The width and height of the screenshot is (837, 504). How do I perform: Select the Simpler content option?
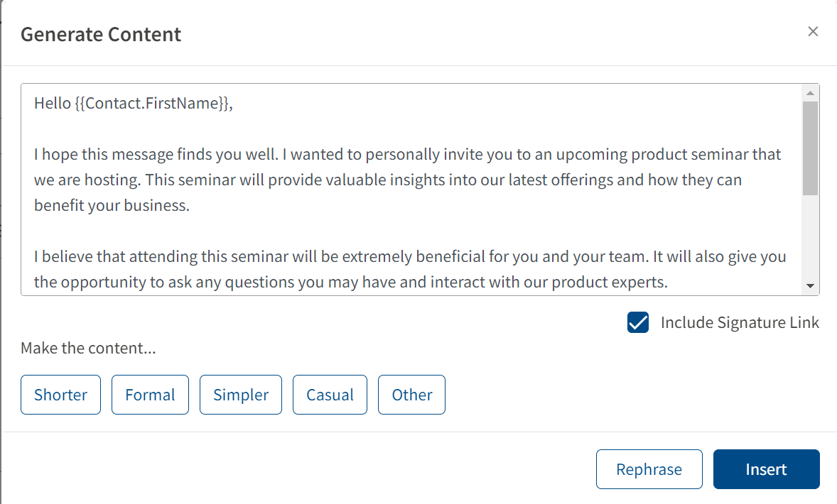241,395
